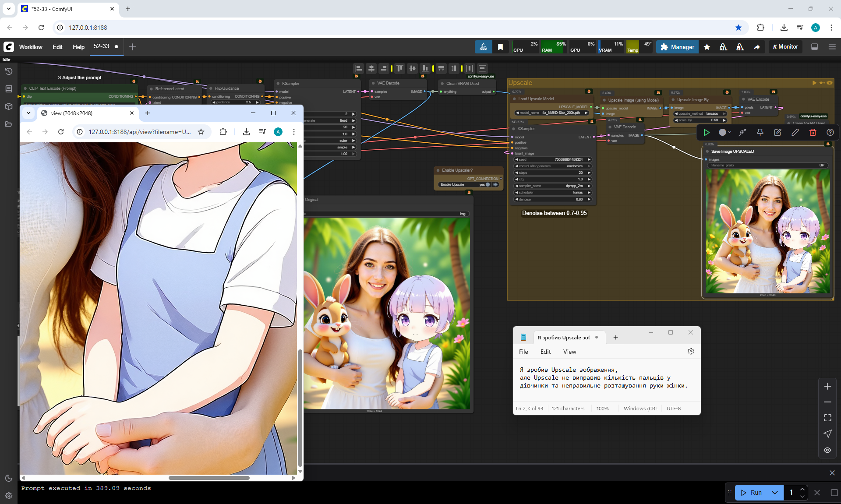Click the K Monitor button
The width and height of the screenshot is (841, 504).
[785, 47]
